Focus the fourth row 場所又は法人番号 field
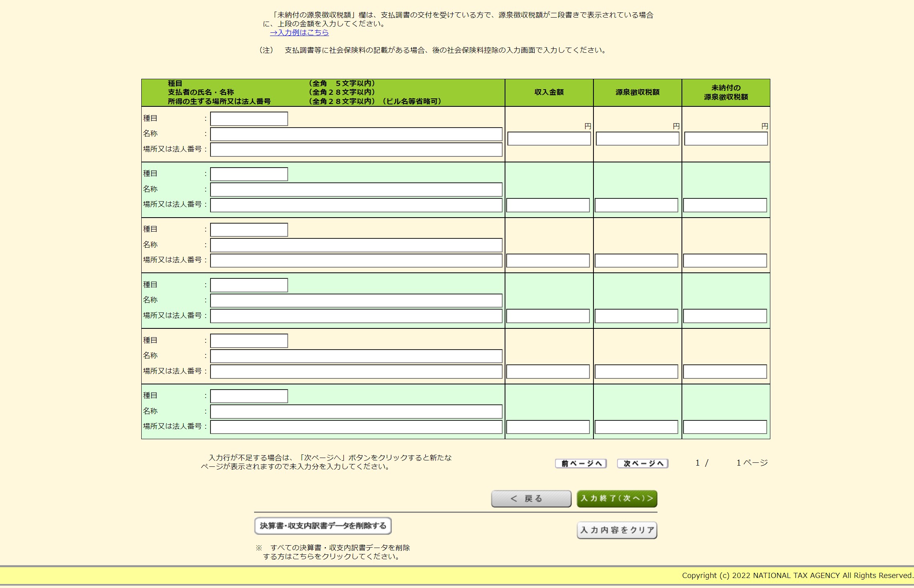This screenshot has height=588, width=914. point(356,316)
